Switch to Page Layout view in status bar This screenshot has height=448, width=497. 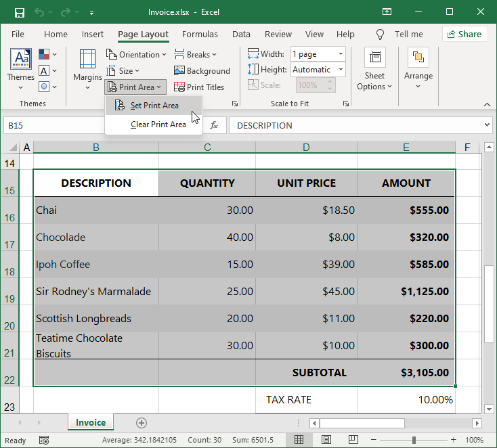tap(326, 440)
